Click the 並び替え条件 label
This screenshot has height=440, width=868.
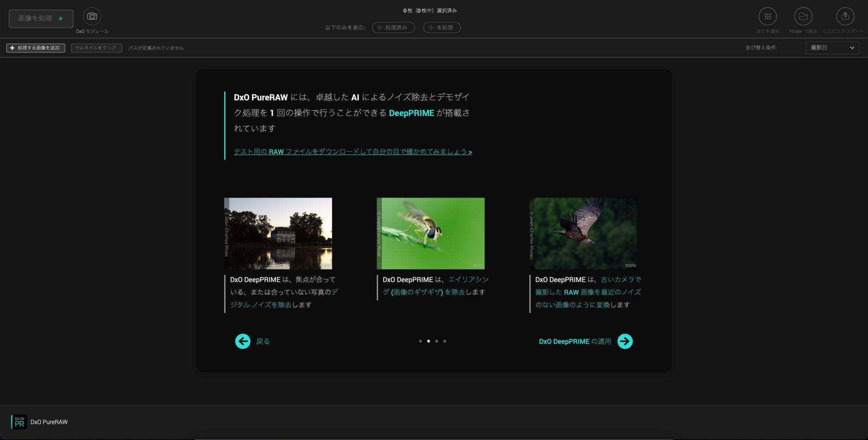tap(761, 48)
